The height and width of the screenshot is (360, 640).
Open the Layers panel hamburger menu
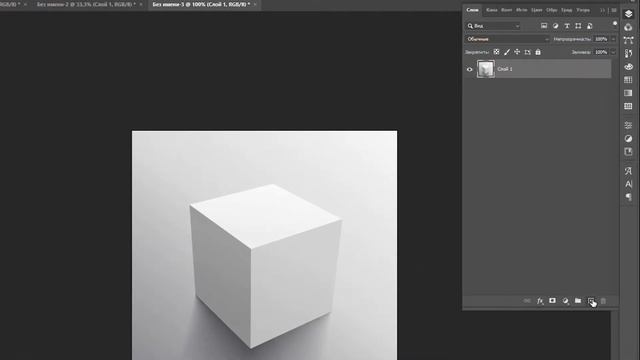click(613, 10)
